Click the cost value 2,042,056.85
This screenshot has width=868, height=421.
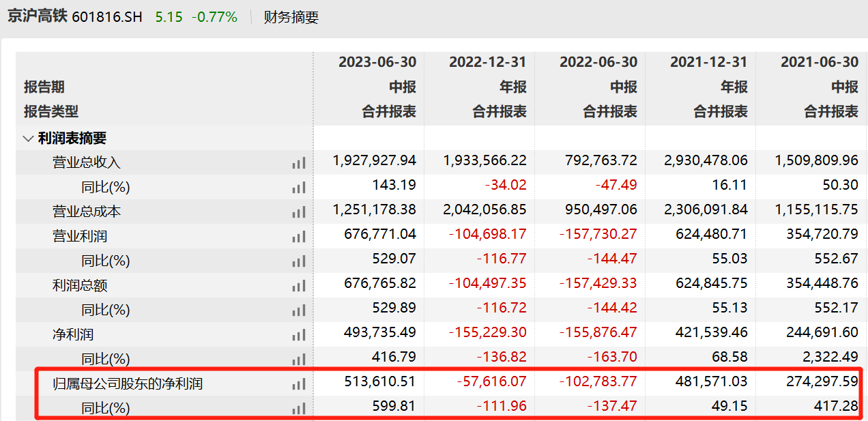[485, 209]
